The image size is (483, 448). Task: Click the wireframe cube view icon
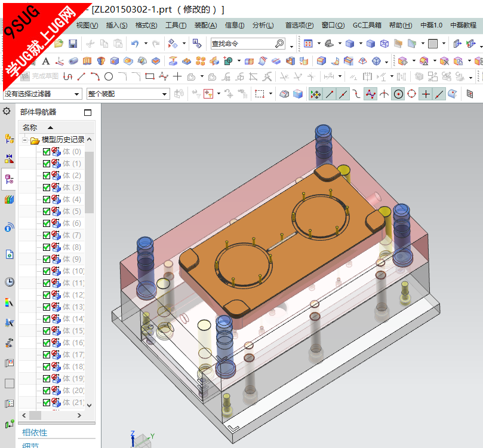coord(384,44)
